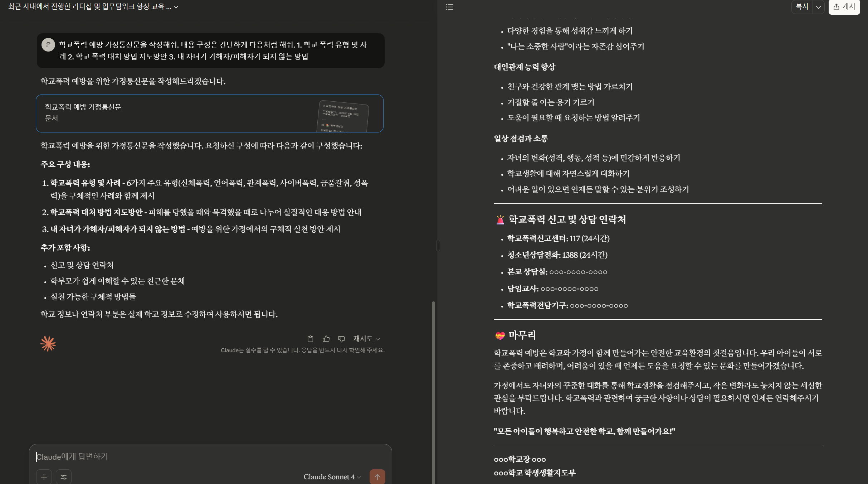Screen dimensions: 868x484
Task: Click the plus attachment icon
Action: pyautogui.click(x=44, y=477)
